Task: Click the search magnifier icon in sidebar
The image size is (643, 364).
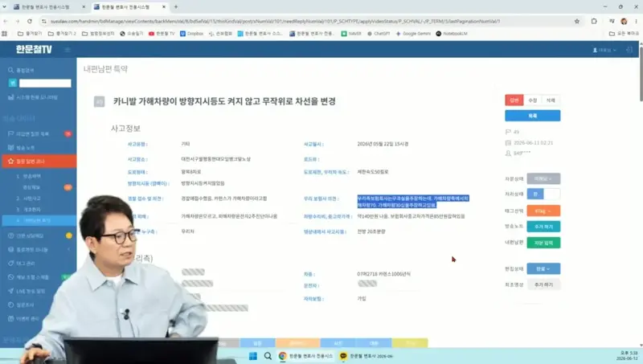Action: point(10,70)
